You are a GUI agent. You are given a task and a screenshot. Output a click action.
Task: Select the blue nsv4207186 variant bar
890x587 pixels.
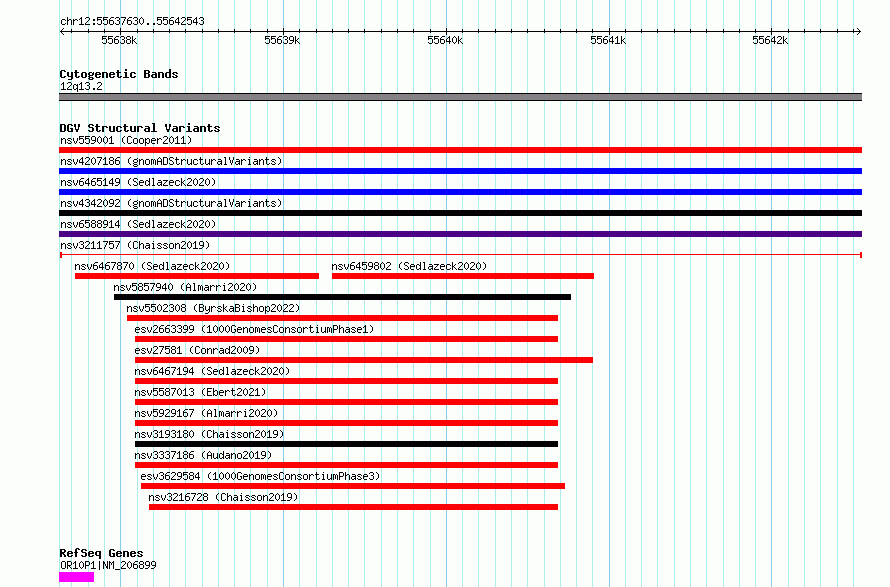point(460,171)
